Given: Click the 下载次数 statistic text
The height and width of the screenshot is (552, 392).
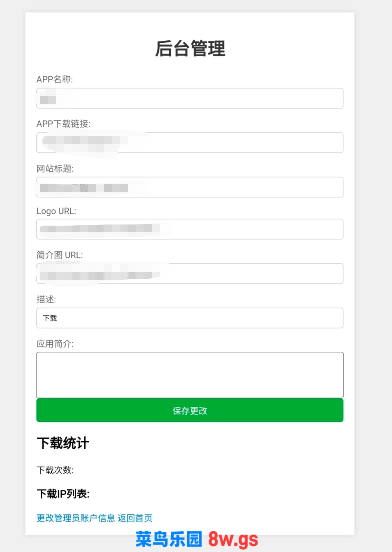Looking at the screenshot, I should click(x=55, y=470).
